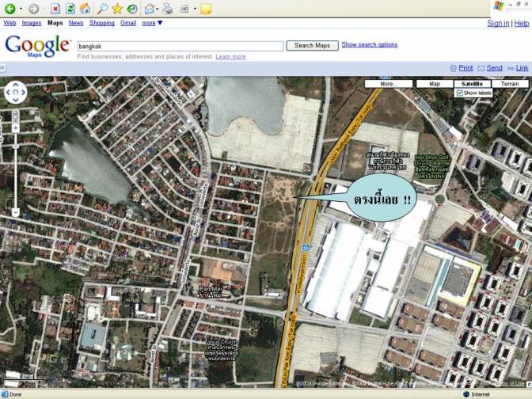Click the Favorites star icon
Image resolution: width=532 pixels, height=399 pixels.
pyautogui.click(x=117, y=9)
